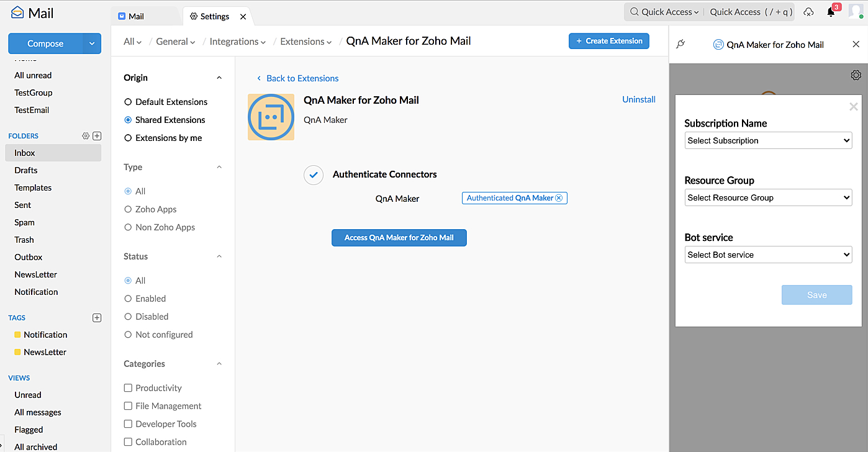Click the QnA Maker extension logo
868x452 pixels.
click(271, 117)
